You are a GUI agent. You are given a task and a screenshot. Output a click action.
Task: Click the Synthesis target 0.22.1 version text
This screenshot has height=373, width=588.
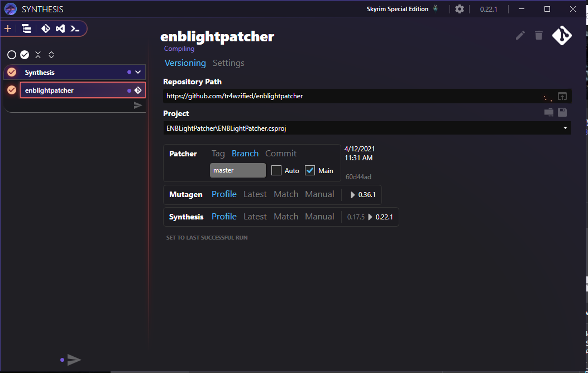[384, 217]
